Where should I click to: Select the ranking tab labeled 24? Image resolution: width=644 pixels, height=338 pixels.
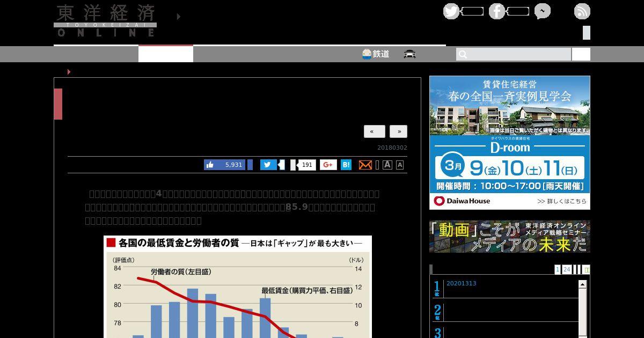pyautogui.click(x=567, y=269)
